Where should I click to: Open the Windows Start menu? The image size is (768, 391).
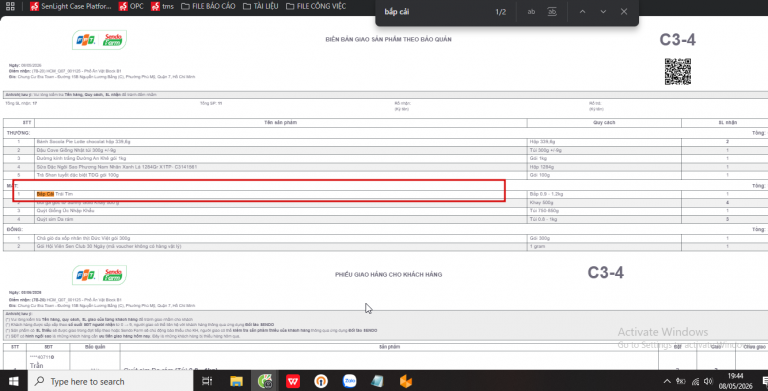[13, 381]
